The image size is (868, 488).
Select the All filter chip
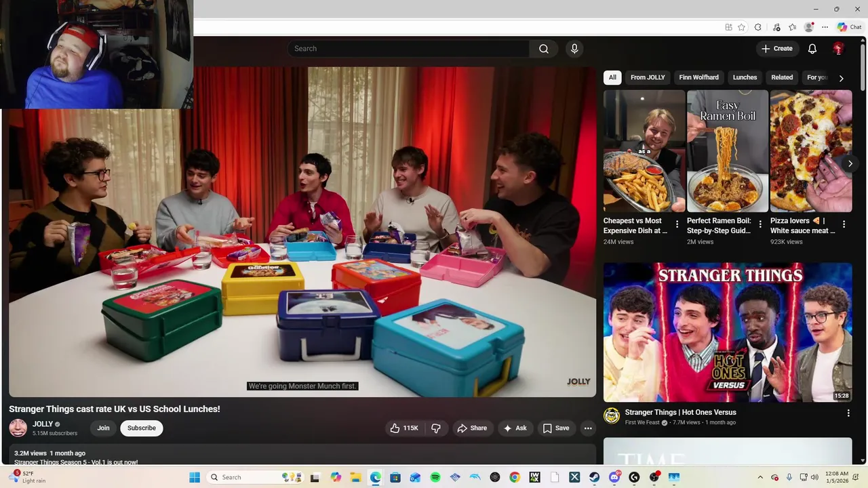(x=612, y=77)
